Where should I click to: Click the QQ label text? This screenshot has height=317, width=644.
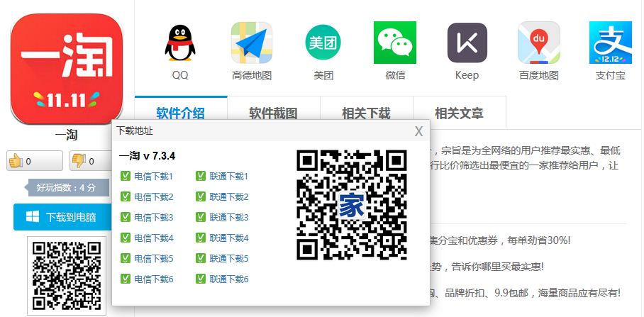180,76
